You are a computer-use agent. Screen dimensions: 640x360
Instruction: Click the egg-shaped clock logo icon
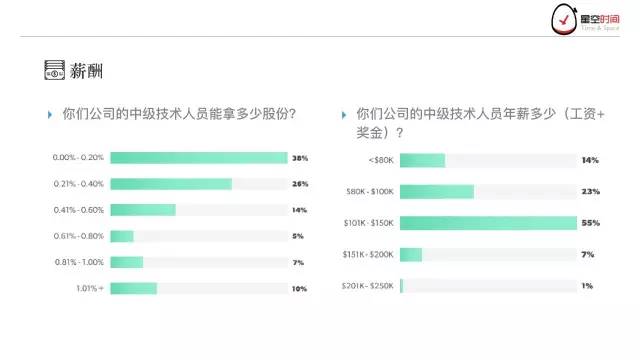[564, 19]
